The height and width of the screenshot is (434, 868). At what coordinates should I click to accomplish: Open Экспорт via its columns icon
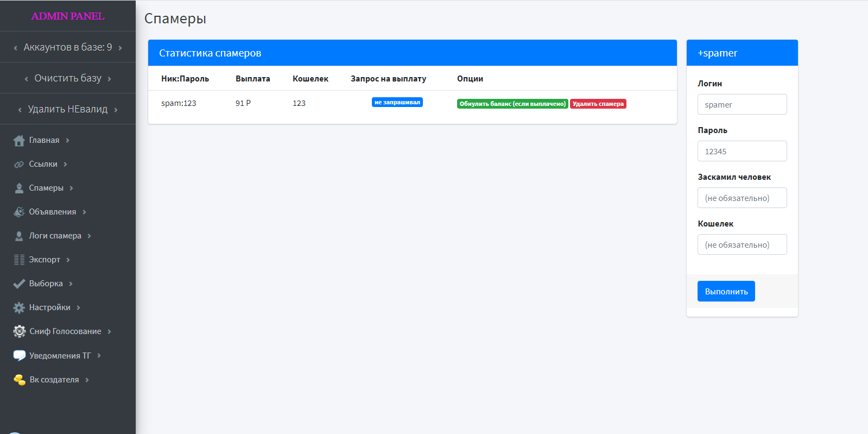point(19,260)
